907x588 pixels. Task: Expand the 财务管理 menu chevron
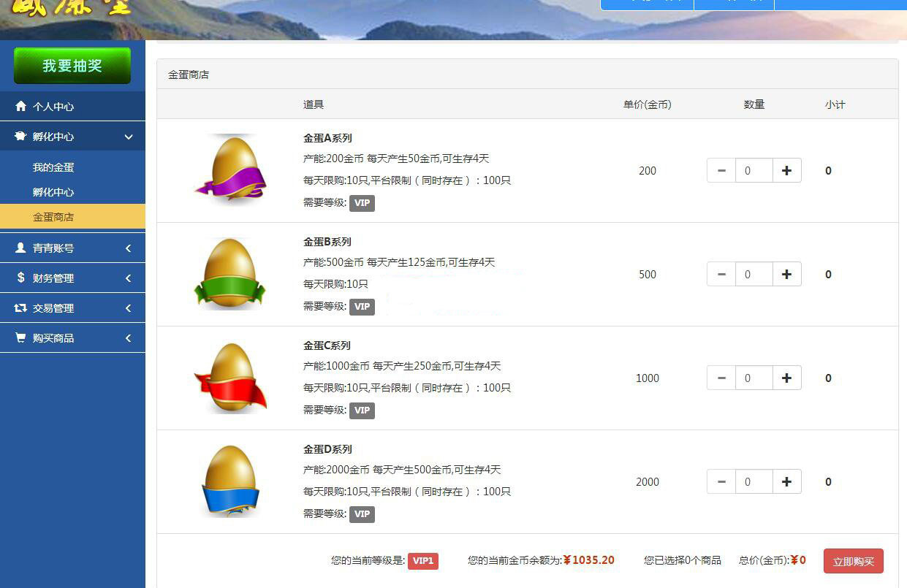click(x=129, y=278)
